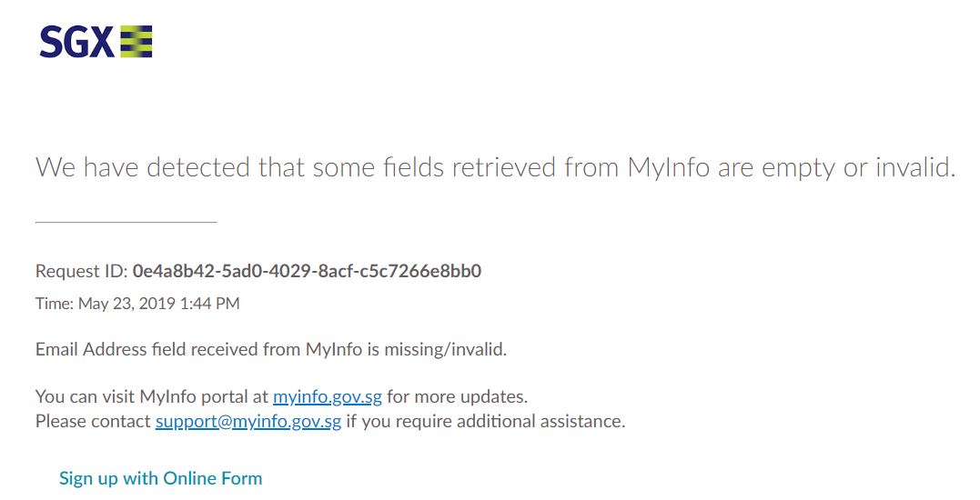Click the 'Request ID:' label
This screenshot has height=500, width=980.
tap(82, 271)
